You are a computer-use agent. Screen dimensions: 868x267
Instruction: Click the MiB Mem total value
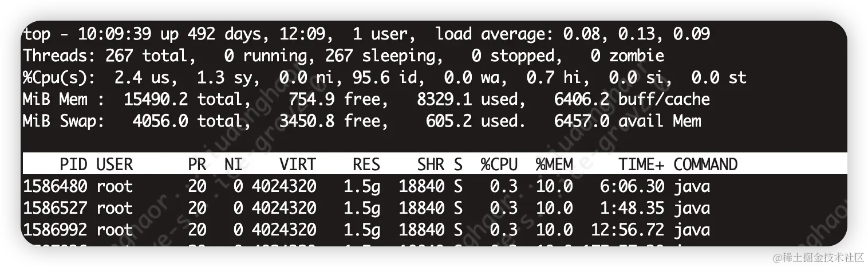(x=156, y=99)
